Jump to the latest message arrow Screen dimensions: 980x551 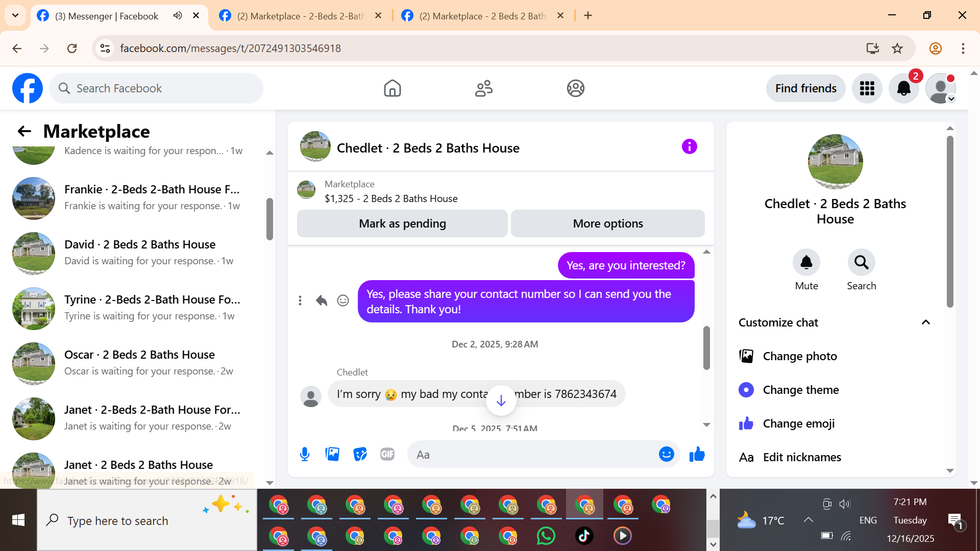tap(501, 400)
